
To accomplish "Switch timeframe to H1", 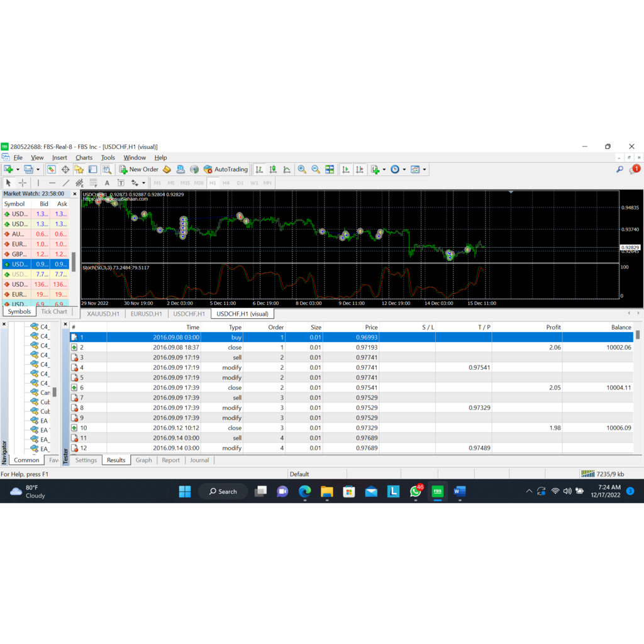I will 213,183.
